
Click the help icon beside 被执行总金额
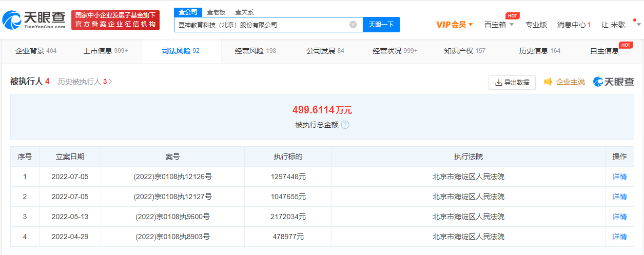click(345, 125)
